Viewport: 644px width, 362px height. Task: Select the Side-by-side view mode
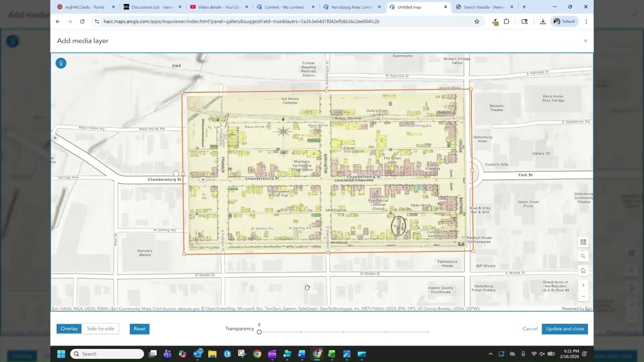pyautogui.click(x=101, y=329)
